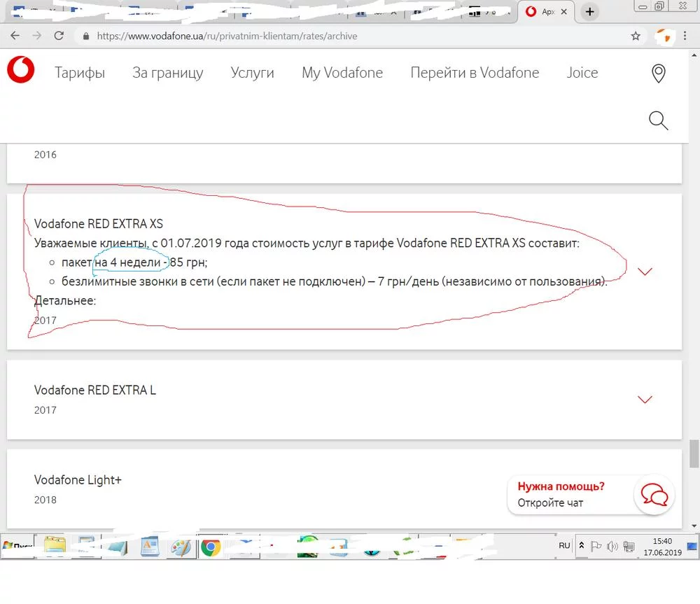Click the scrollbar up arrow
Screen dimensions: 700x604
coord(694,55)
